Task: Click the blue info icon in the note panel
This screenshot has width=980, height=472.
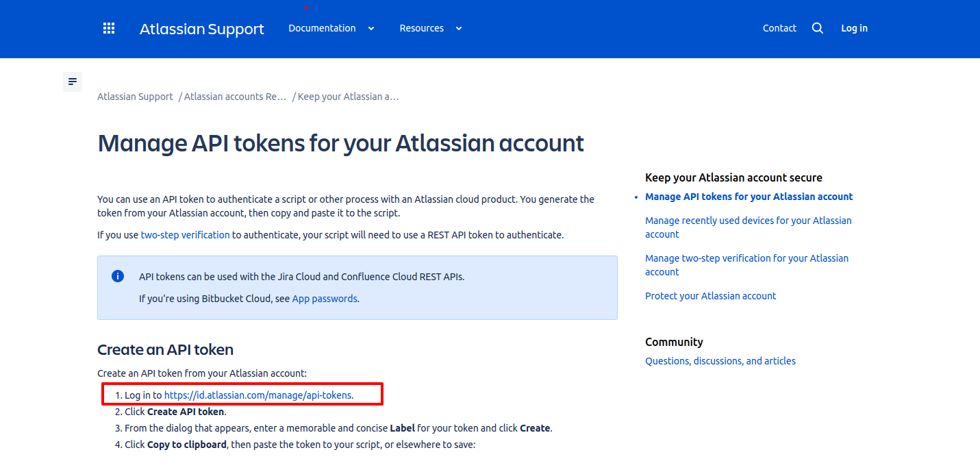Action: [118, 276]
